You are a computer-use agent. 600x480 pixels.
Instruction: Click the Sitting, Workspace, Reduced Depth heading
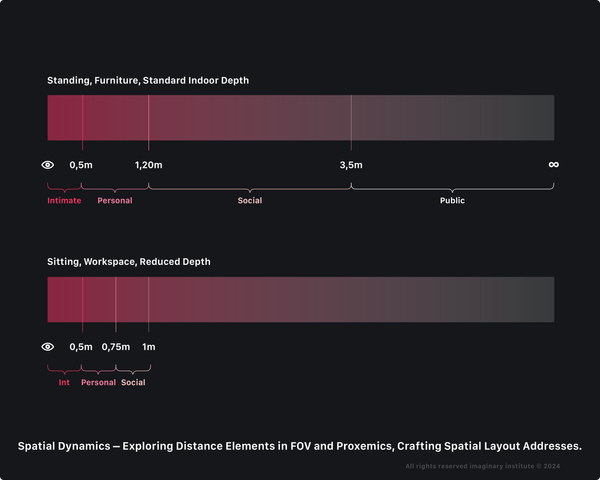click(129, 262)
